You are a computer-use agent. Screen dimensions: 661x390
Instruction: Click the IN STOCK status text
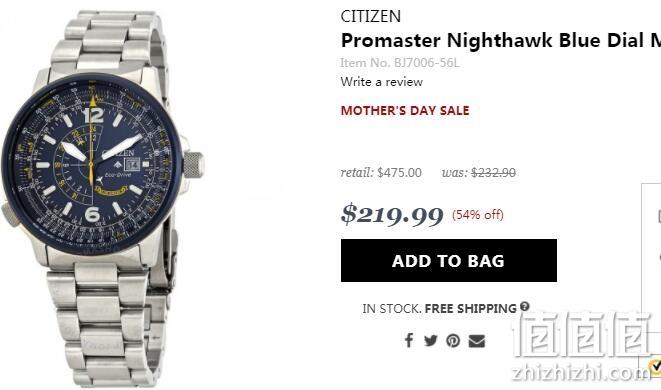(x=391, y=309)
